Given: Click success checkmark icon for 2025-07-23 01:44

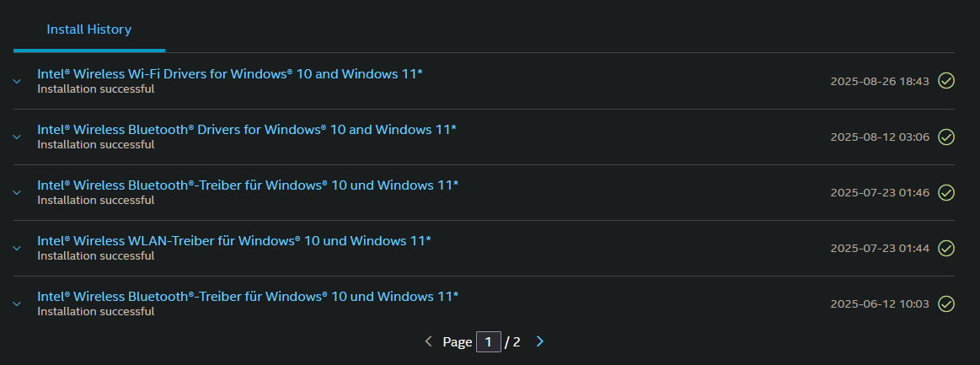Looking at the screenshot, I should click(x=946, y=248).
